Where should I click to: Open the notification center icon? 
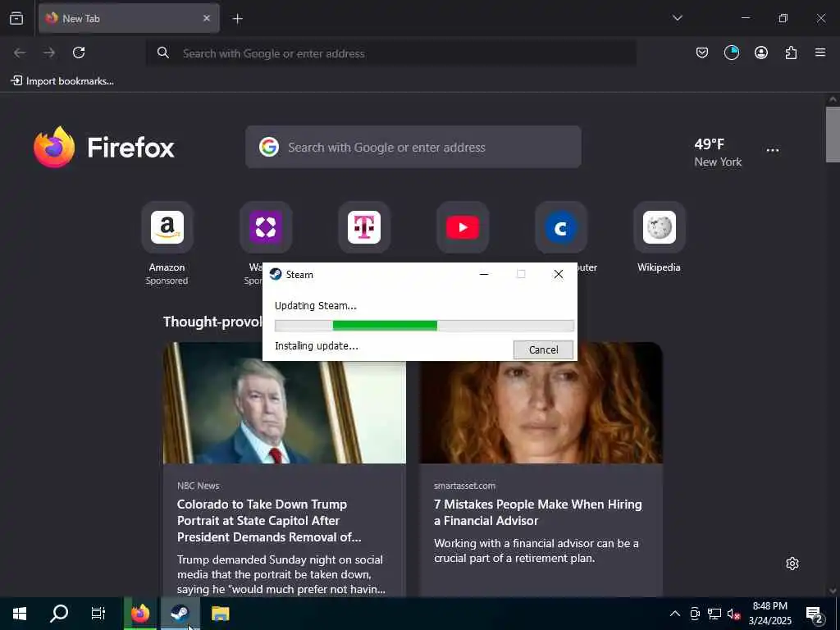point(815,614)
